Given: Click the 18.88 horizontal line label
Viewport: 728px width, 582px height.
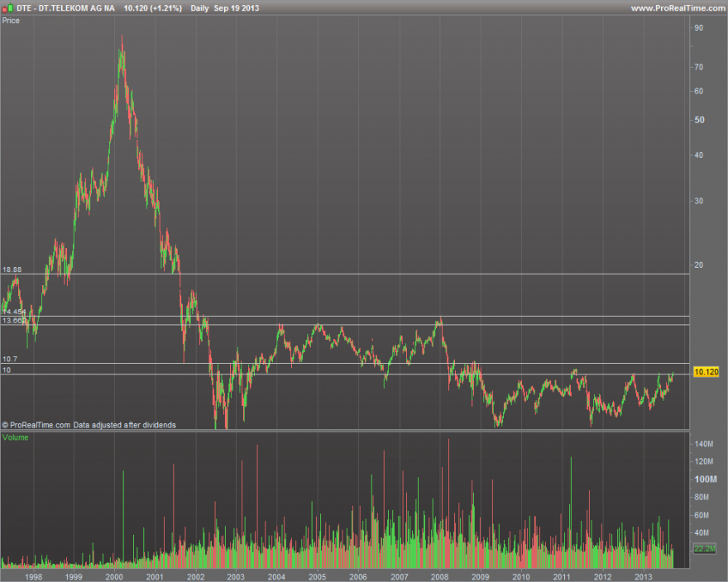Looking at the screenshot, I should (x=12, y=270).
